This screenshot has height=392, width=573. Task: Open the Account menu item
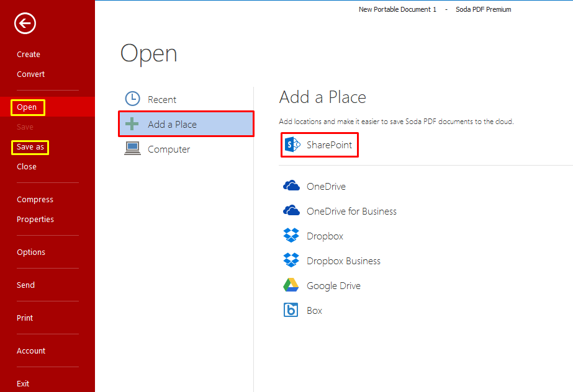point(31,351)
